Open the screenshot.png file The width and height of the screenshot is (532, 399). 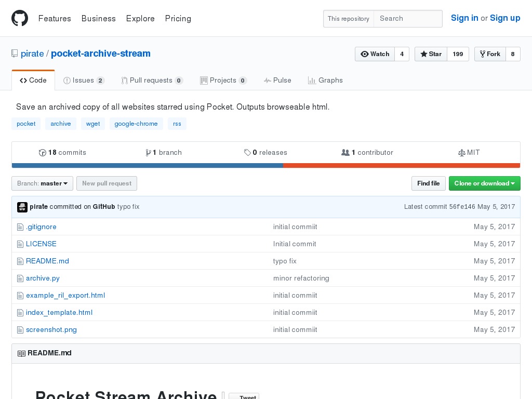coord(51,330)
